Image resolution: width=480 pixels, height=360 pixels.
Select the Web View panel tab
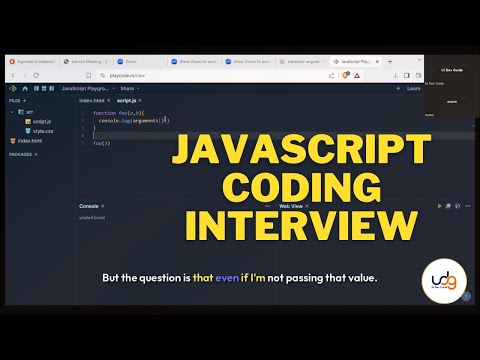coord(291,206)
